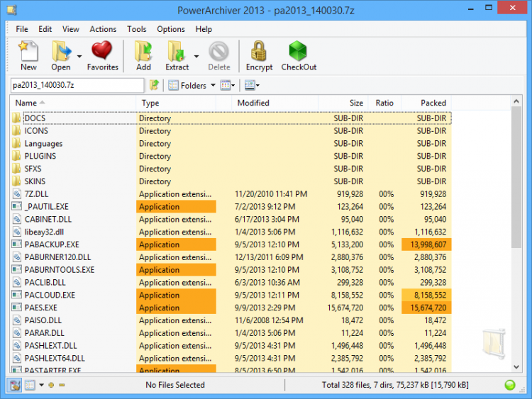Expand the Folders dropdown arrow
532x399 pixels.
(213, 85)
